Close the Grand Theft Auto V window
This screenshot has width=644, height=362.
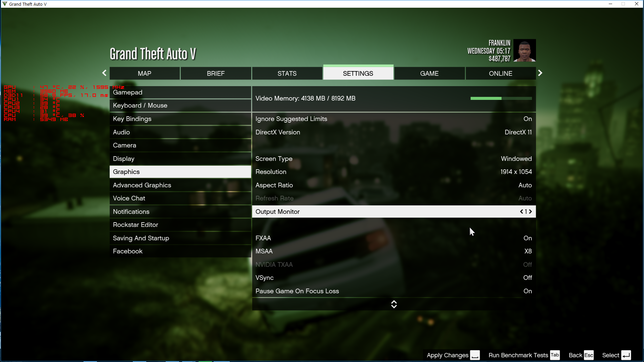pos(637,4)
